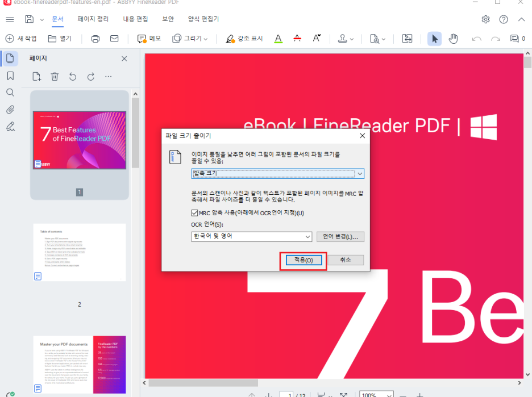
Task: Select the Master your PDF documents thumbnail
Action: (x=80, y=365)
